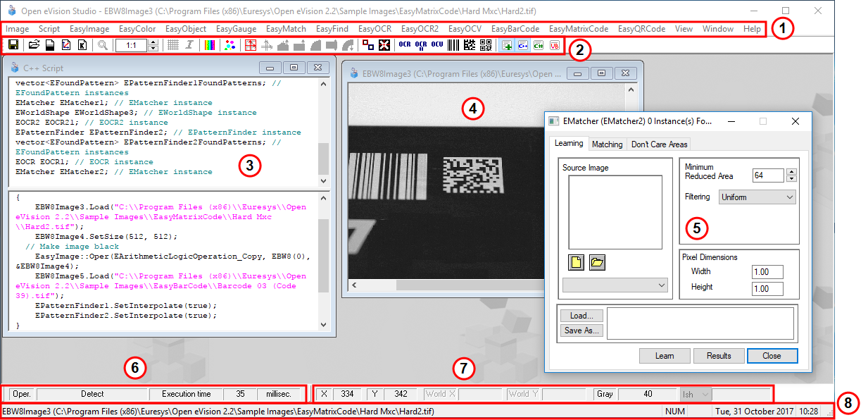Click the Open folder toolbar icon
Screen dimensions: 868x420
coord(33,45)
